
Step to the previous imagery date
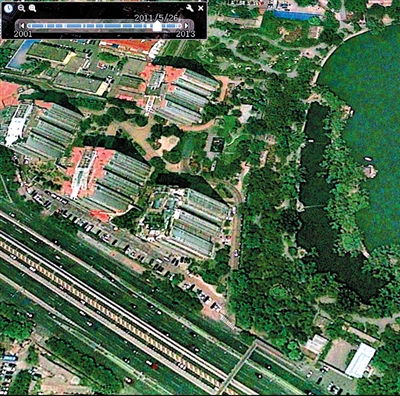pos(22,26)
